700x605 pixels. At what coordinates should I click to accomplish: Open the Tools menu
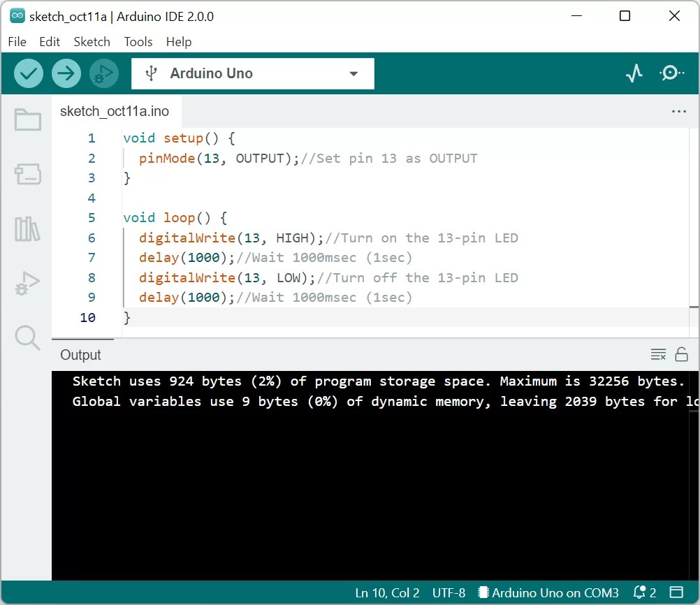(138, 41)
